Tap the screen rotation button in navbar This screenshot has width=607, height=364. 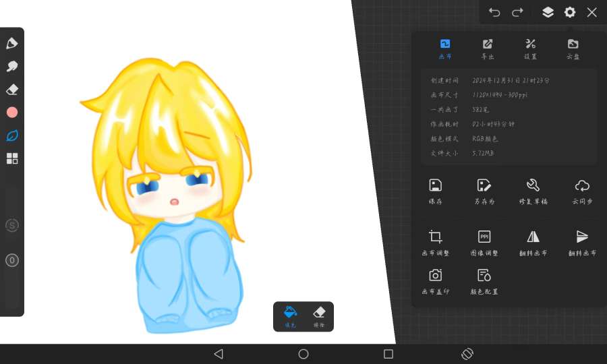click(x=467, y=354)
